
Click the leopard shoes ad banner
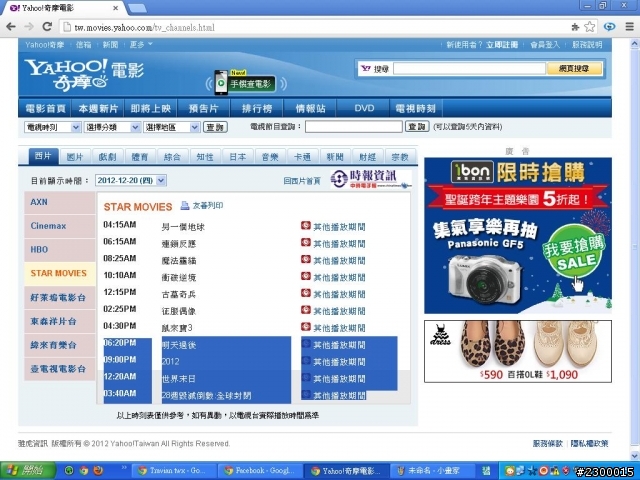click(518, 351)
